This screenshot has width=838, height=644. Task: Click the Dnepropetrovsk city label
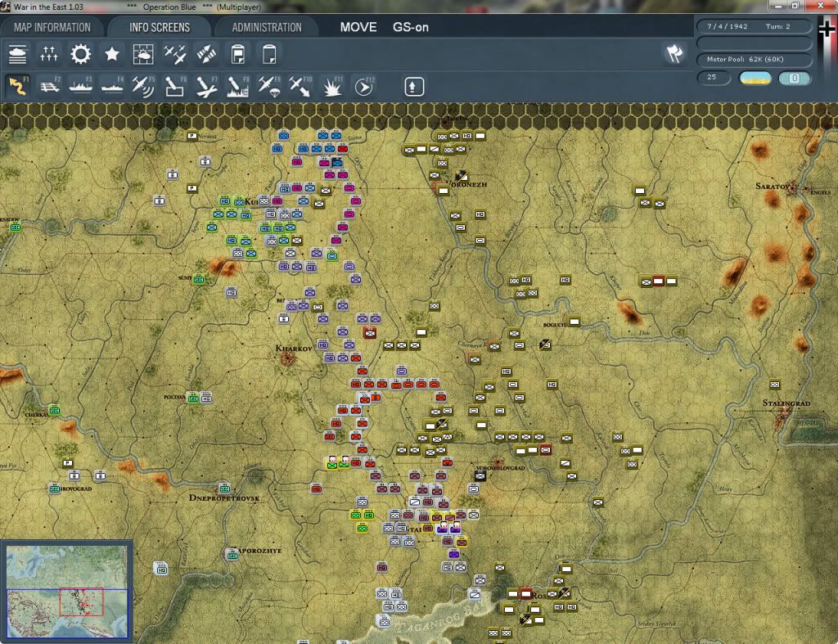[x=224, y=498]
